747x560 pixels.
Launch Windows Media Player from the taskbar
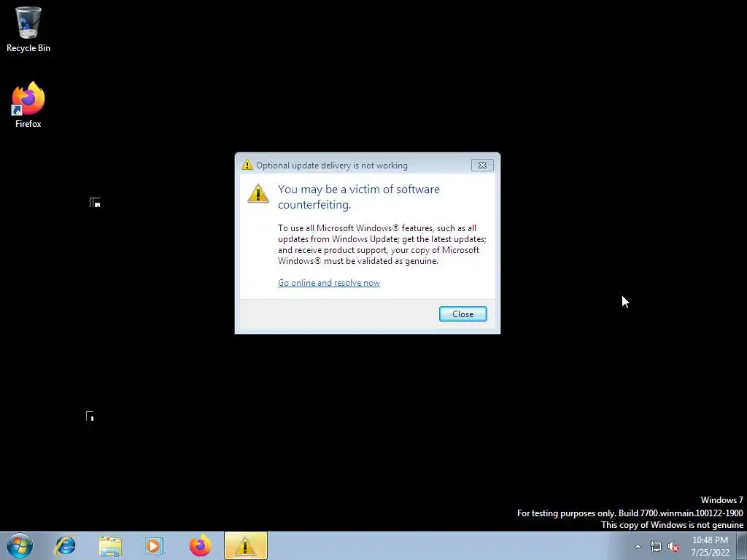click(x=155, y=545)
